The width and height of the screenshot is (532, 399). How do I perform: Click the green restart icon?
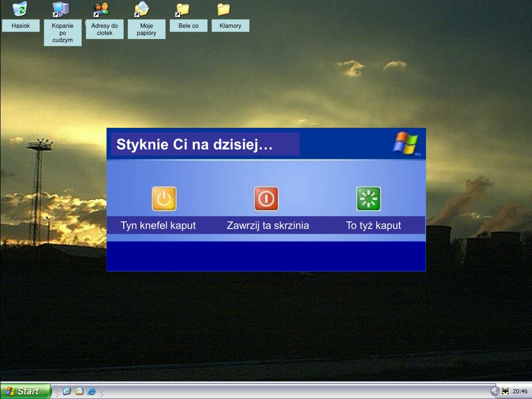368,199
